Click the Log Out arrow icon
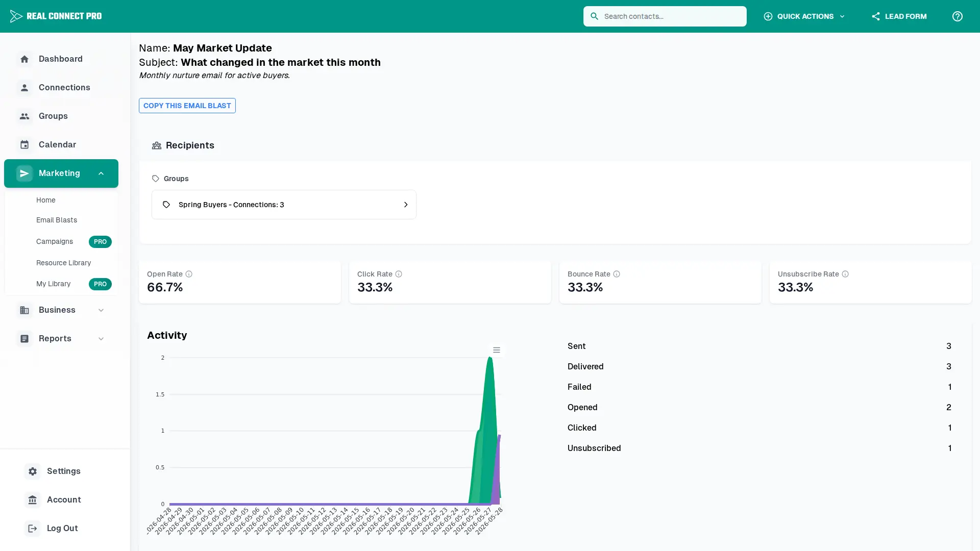Screen dimensions: 980x551 click(x=33, y=529)
